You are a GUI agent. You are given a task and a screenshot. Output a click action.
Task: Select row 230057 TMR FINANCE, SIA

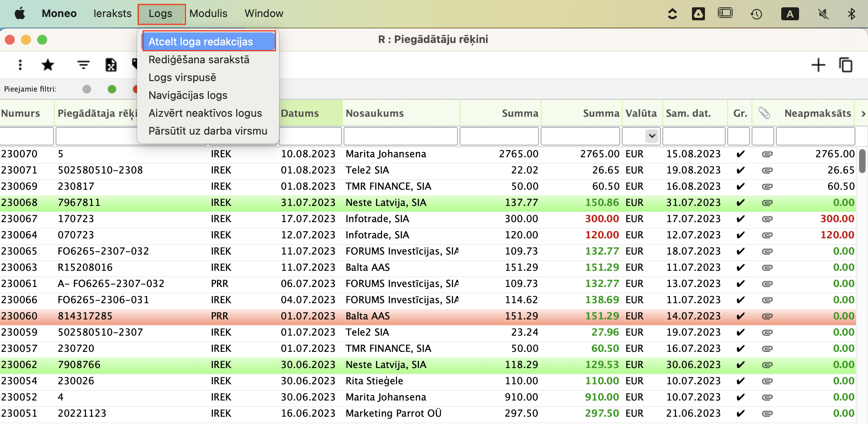(428, 349)
